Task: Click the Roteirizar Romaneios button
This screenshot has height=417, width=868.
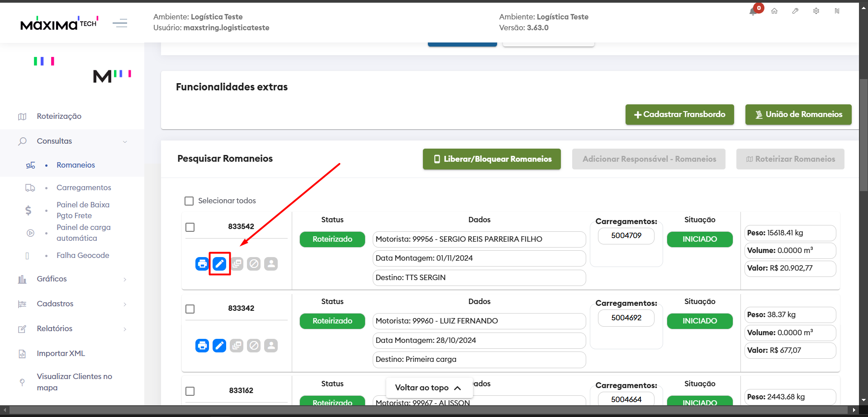Action: click(x=790, y=159)
